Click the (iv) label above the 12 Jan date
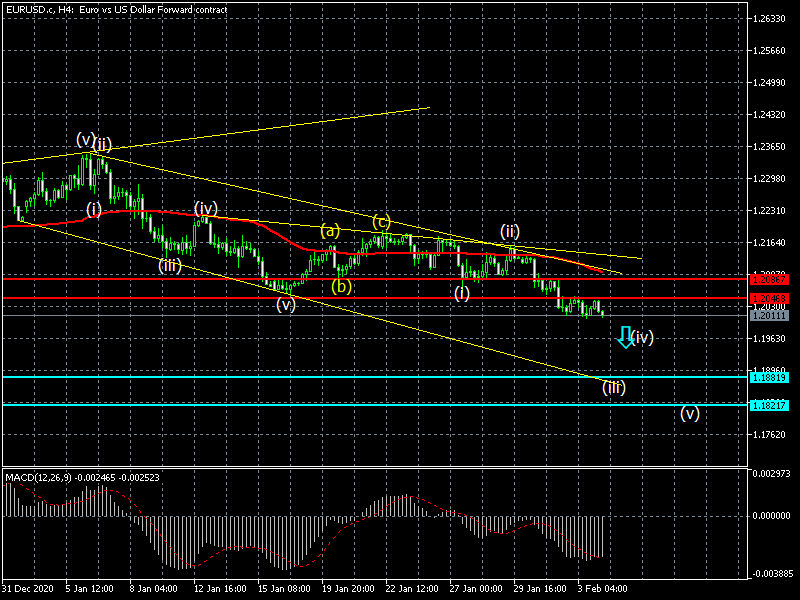This screenshot has width=800, height=600. [206, 208]
